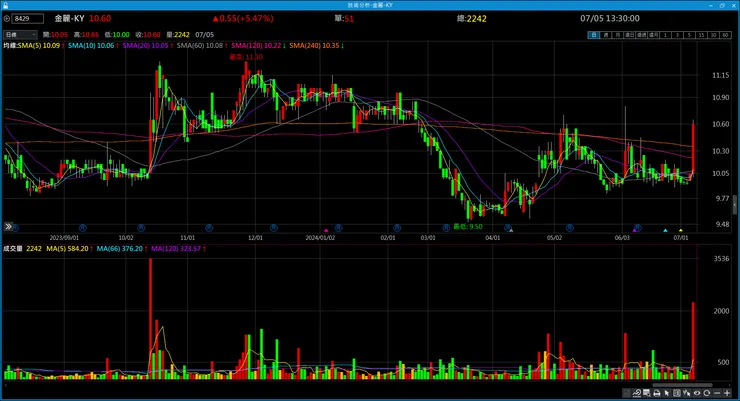Click the total volume 總:2242 text
This screenshot has width=740, height=401.
click(x=471, y=19)
